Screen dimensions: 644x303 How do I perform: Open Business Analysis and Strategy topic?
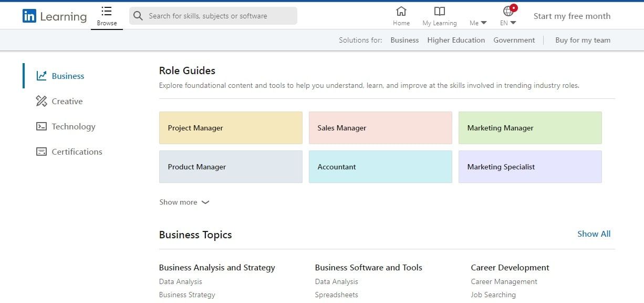click(217, 267)
